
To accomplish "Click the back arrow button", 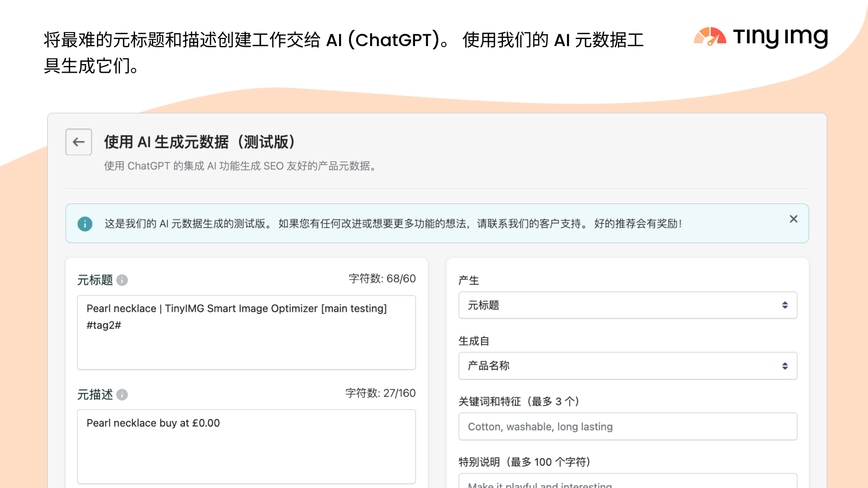I will coord(79,142).
